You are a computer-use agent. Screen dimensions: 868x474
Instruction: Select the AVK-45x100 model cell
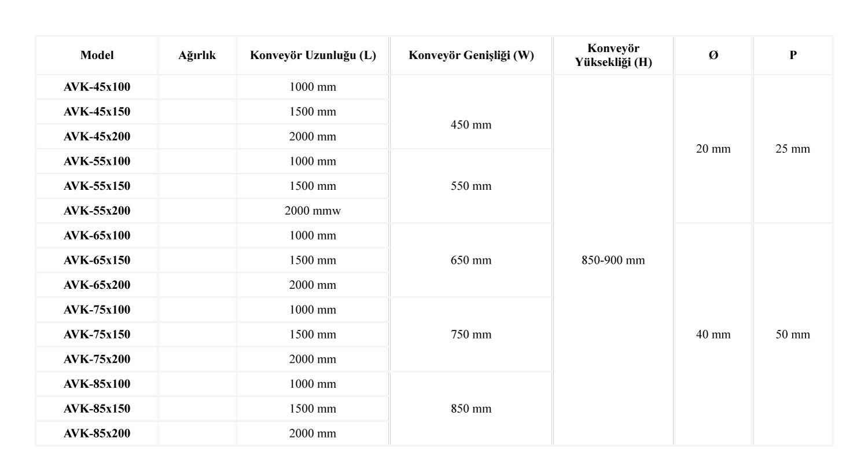(97, 87)
